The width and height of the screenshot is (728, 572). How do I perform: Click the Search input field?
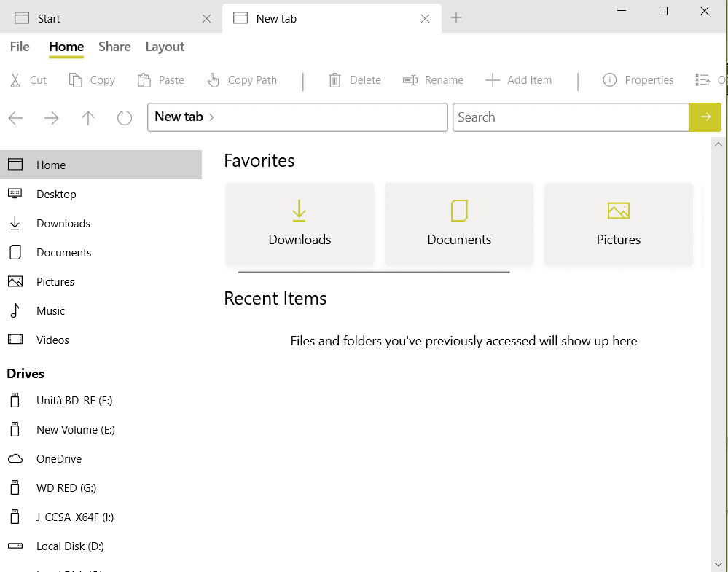[571, 117]
